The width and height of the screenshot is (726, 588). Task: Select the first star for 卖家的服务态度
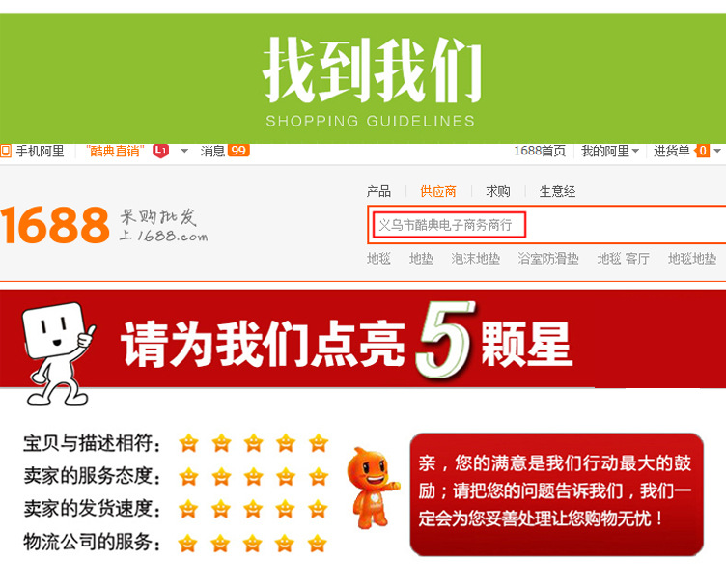point(188,476)
